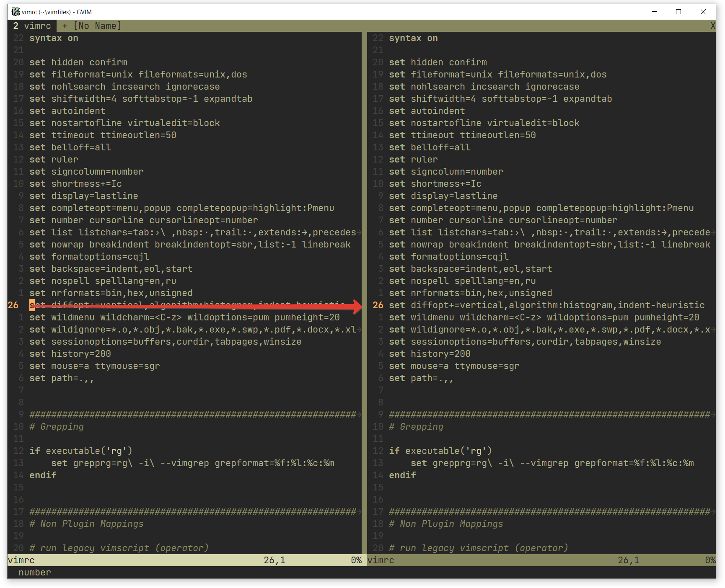
Task: Click 'set nospell spelllang=en,ru' in left pane
Action: [x=103, y=281]
